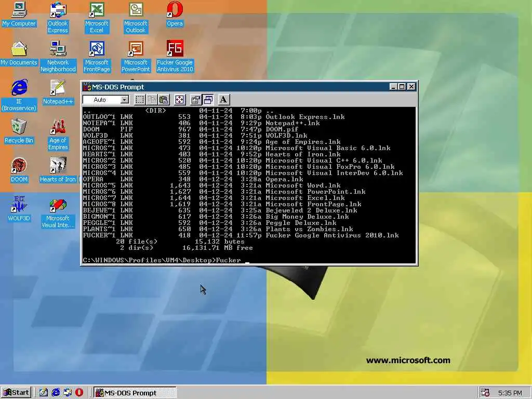
Task: Click the 'DOOM.pif' directory line
Action: coord(191,129)
